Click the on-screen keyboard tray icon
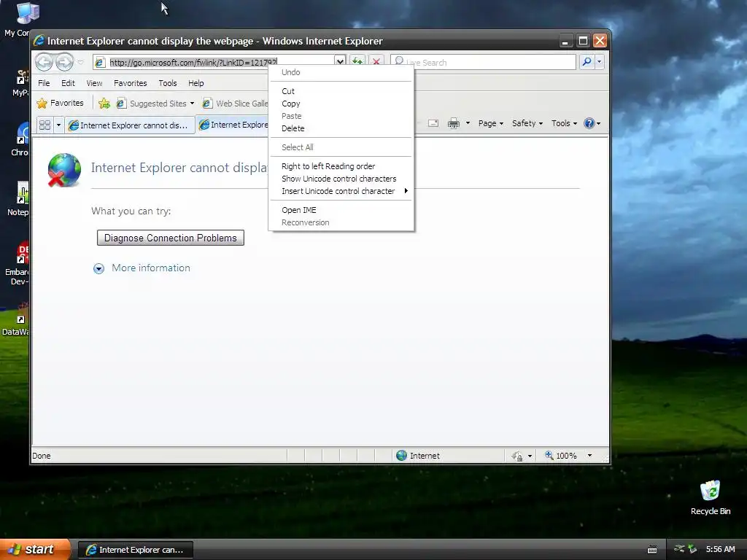Screen dimensions: 747x560 point(652,550)
